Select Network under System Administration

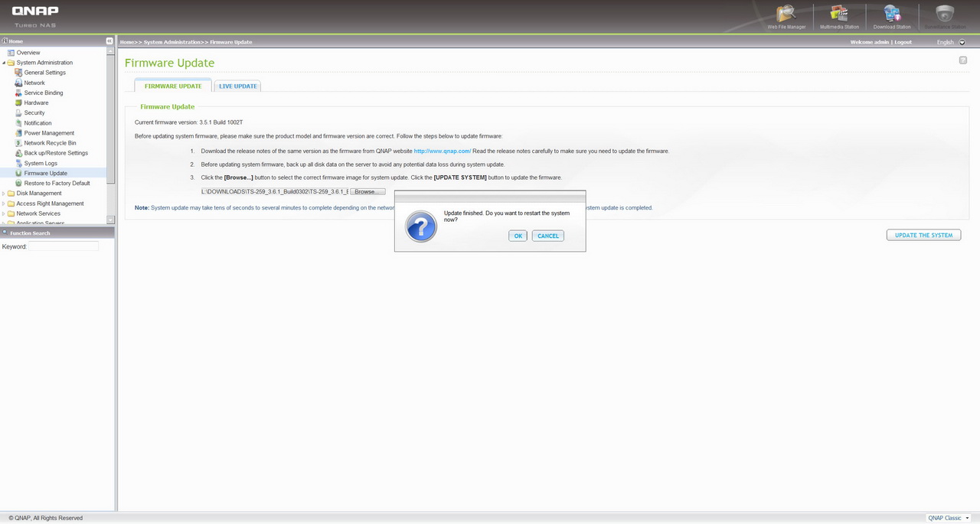pos(34,83)
